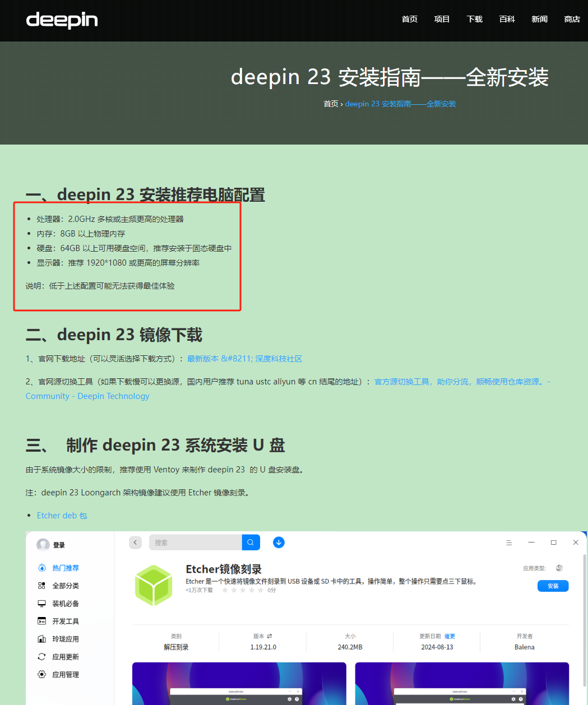The width and height of the screenshot is (588, 705).
Task: Click the 登录 user avatar in the app store
Action: click(43, 545)
